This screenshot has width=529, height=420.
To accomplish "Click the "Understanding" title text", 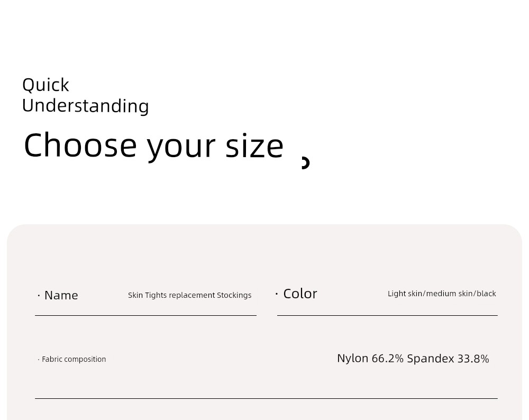I will coord(85,106).
